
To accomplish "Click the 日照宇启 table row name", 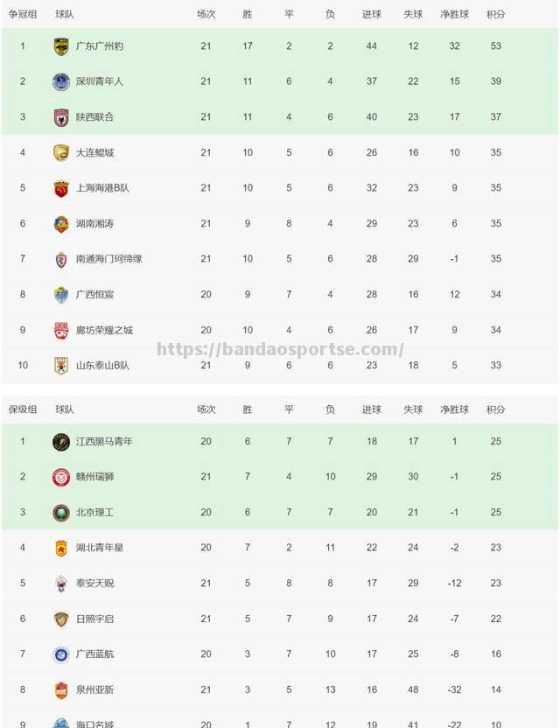I will point(94,619).
